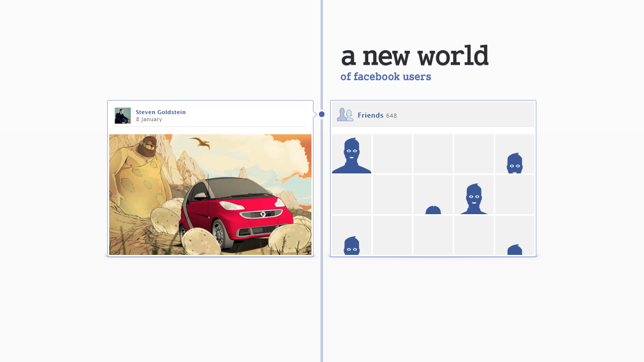Click the barely visible head in the center tile
The height and width of the screenshot is (362, 644).
pos(433,210)
